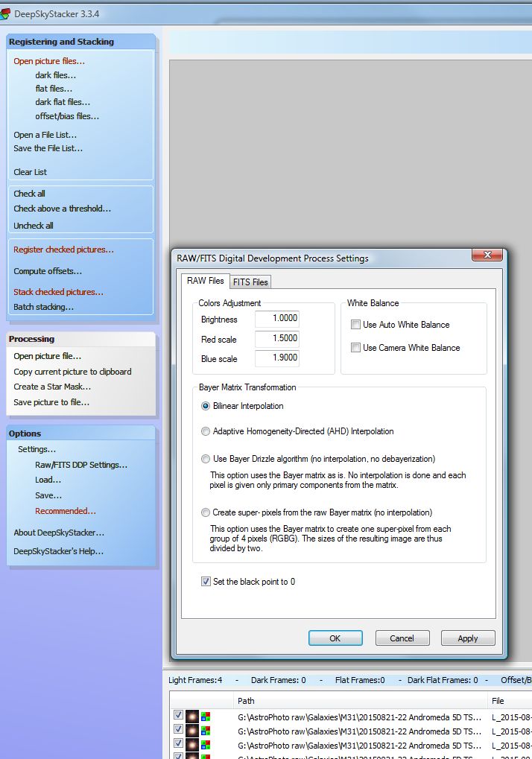Screen dimensions: 532x759
Task: Select Adaptive Homogeneity-Directed (AHD) Interpolation
Action: 206,431
